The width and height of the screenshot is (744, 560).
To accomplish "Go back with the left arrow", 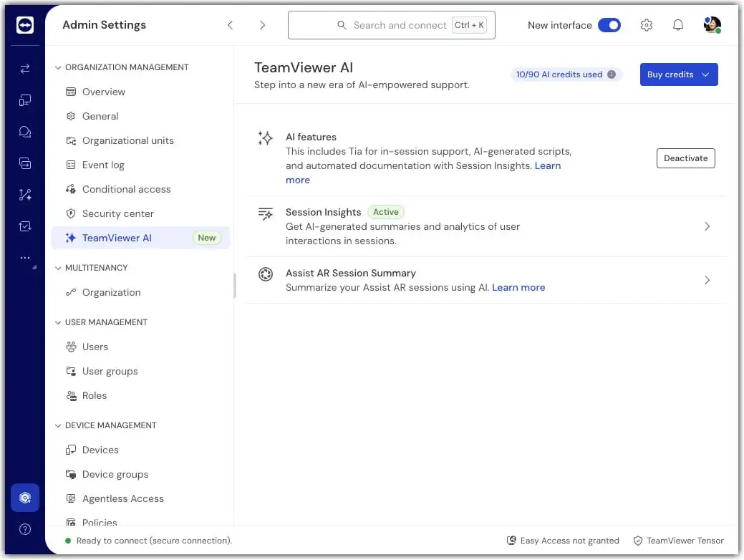I will click(230, 25).
